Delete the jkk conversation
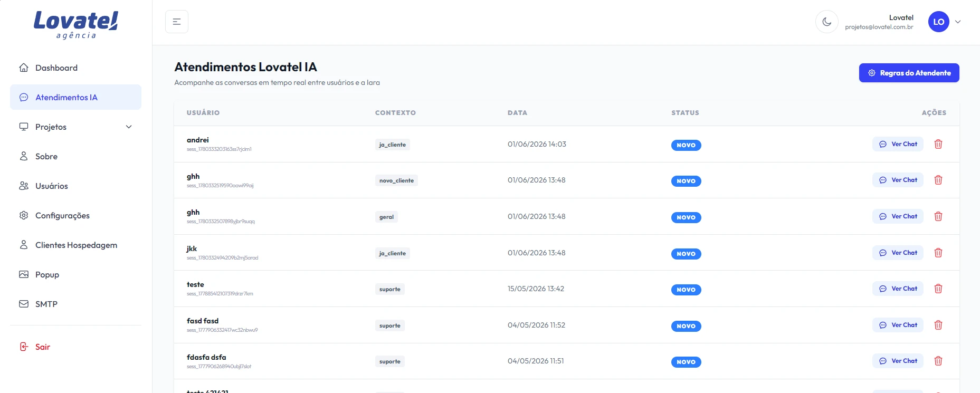Image resolution: width=980 pixels, height=393 pixels. pos(938,253)
